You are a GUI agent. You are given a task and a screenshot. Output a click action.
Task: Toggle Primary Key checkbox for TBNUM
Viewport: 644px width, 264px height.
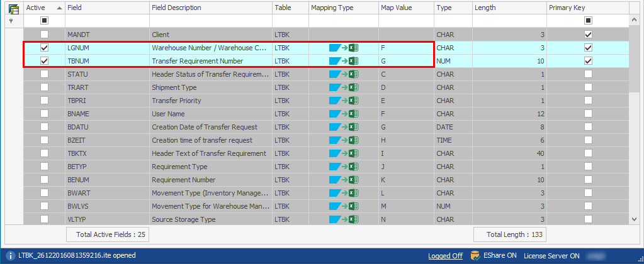pyautogui.click(x=588, y=61)
